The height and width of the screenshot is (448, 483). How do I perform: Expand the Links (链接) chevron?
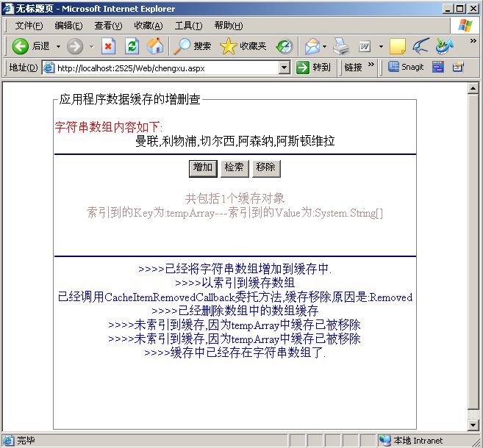371,65
